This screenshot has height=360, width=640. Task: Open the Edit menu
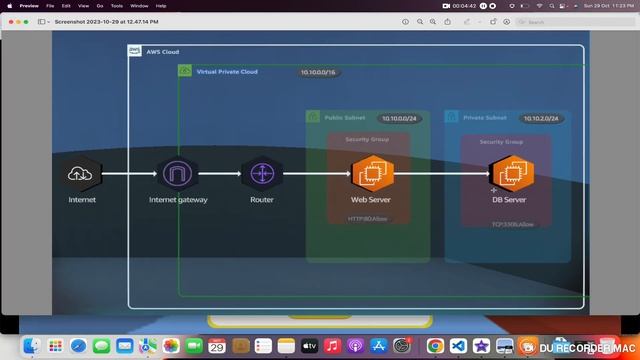[x=66, y=6]
